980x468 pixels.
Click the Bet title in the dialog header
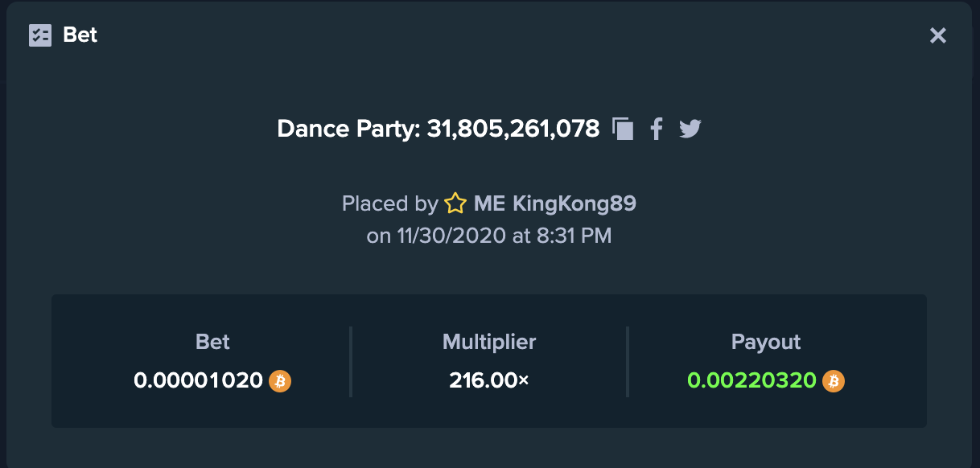80,35
